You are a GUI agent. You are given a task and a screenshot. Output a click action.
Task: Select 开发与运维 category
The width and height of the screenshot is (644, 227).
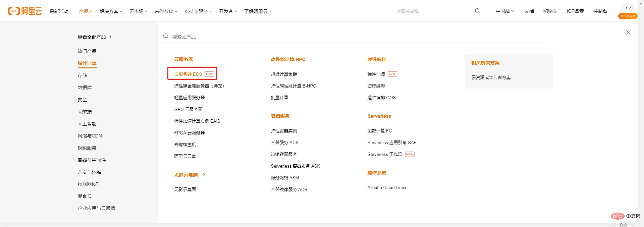[x=89, y=172]
